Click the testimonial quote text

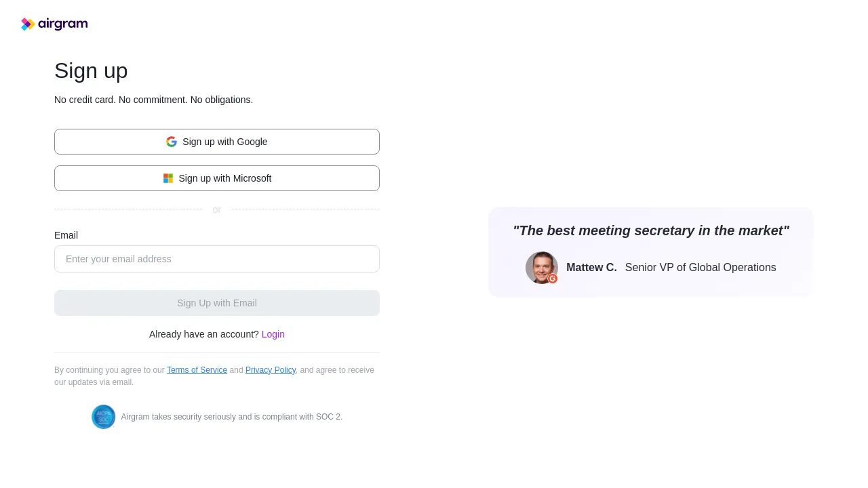pyautogui.click(x=651, y=230)
